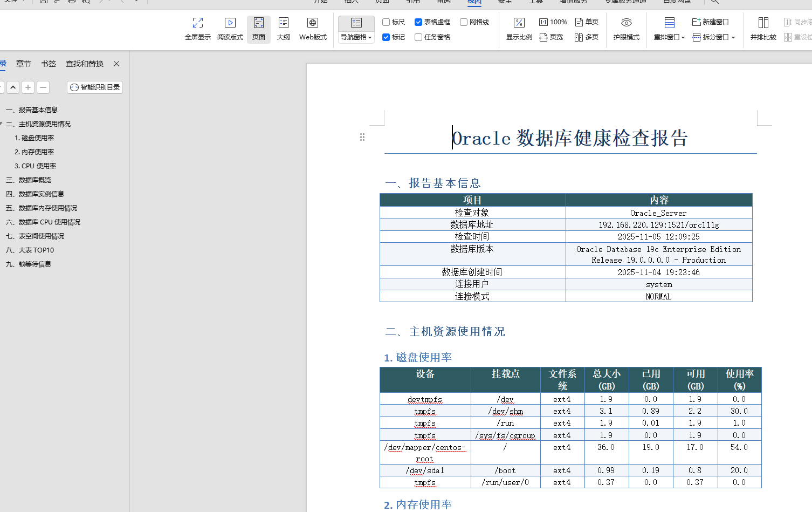Click the cell '/dev/sda1' in disk table
This screenshot has width=812, height=512.
coord(425,470)
